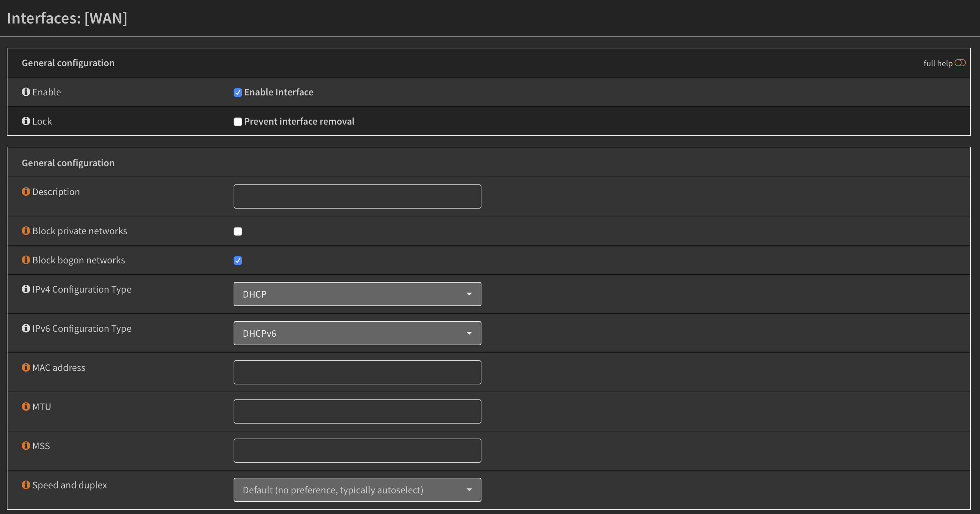980x514 pixels.
Task: Show help for Description field
Action: tap(26, 191)
